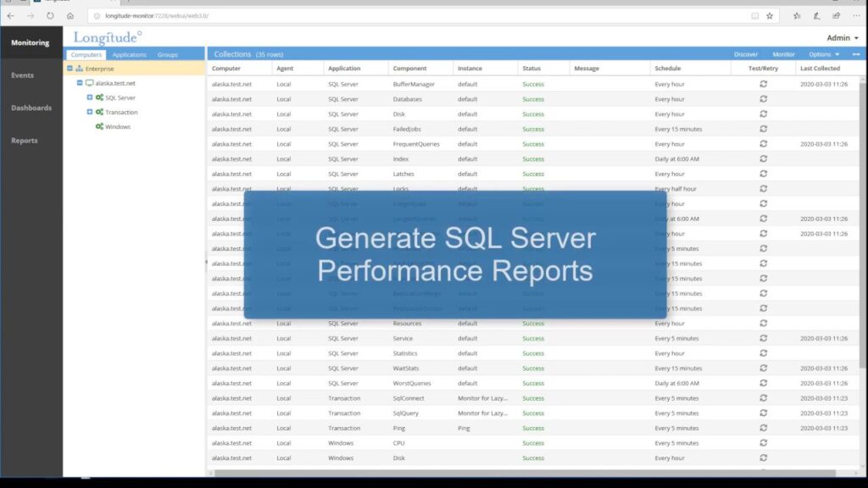Viewport: 868px width, 488px height.
Task: Retry the WaitStats collection test
Action: point(763,368)
